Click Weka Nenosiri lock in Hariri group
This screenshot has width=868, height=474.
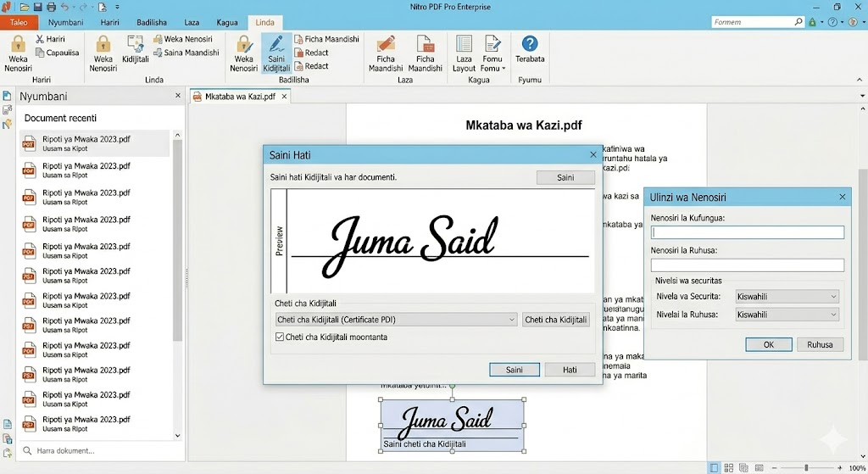(18, 53)
